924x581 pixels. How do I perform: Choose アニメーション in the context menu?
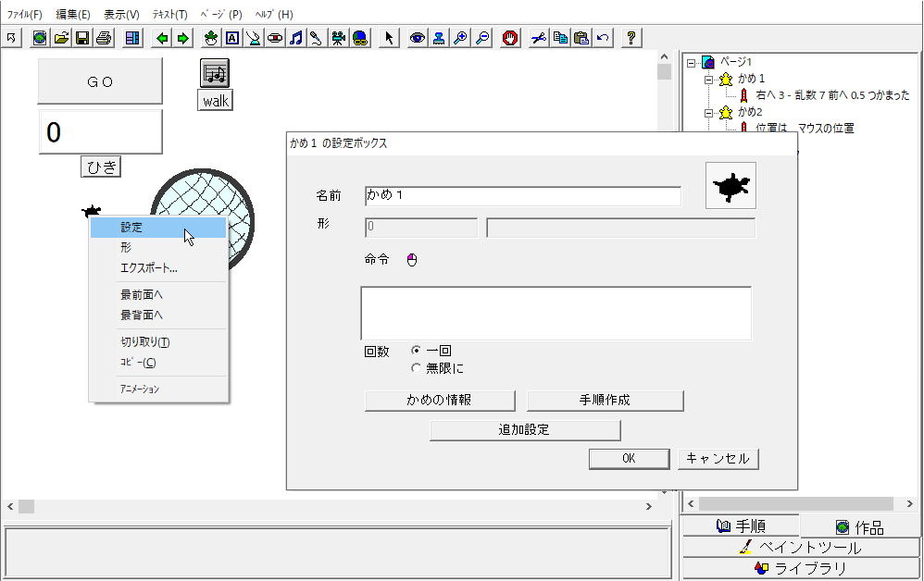[158, 389]
